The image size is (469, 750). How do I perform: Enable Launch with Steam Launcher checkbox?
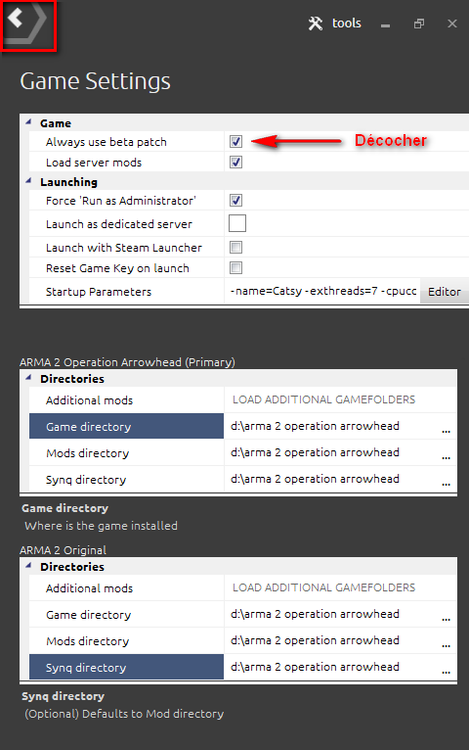click(236, 247)
